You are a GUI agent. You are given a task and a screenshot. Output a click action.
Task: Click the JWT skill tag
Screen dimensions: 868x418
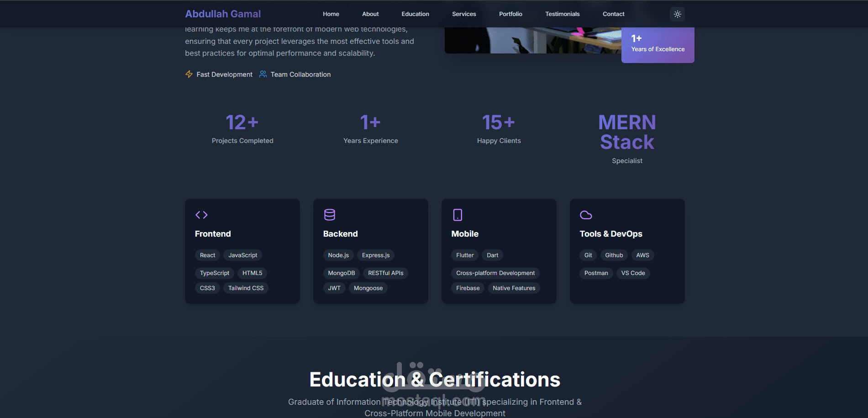334,288
